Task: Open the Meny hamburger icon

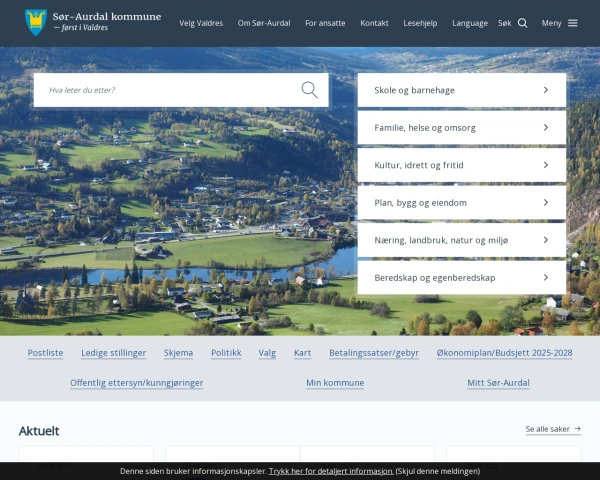Action: click(572, 23)
